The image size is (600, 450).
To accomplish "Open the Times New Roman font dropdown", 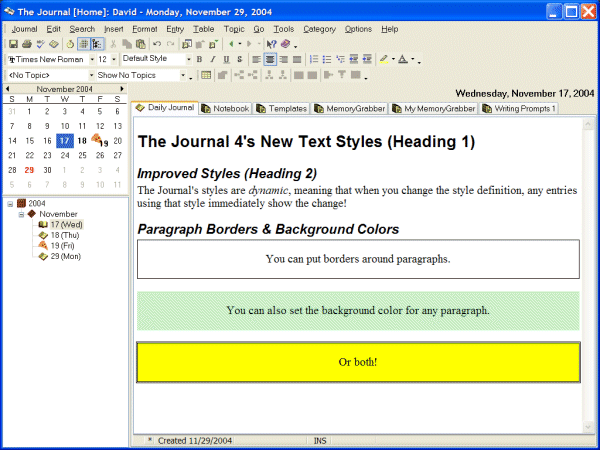I will click(x=91, y=60).
